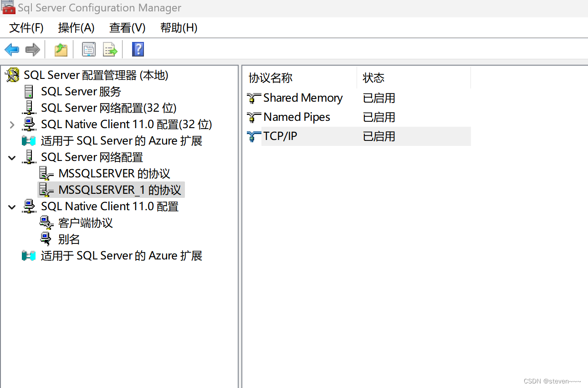588x388 pixels.
Task: Open the Help question mark icon
Action: (138, 49)
